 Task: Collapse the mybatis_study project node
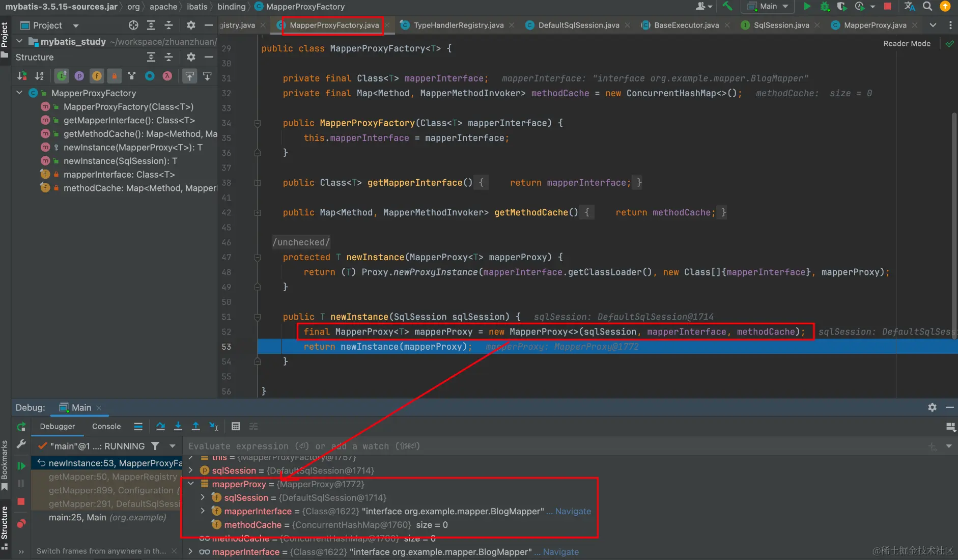click(19, 41)
